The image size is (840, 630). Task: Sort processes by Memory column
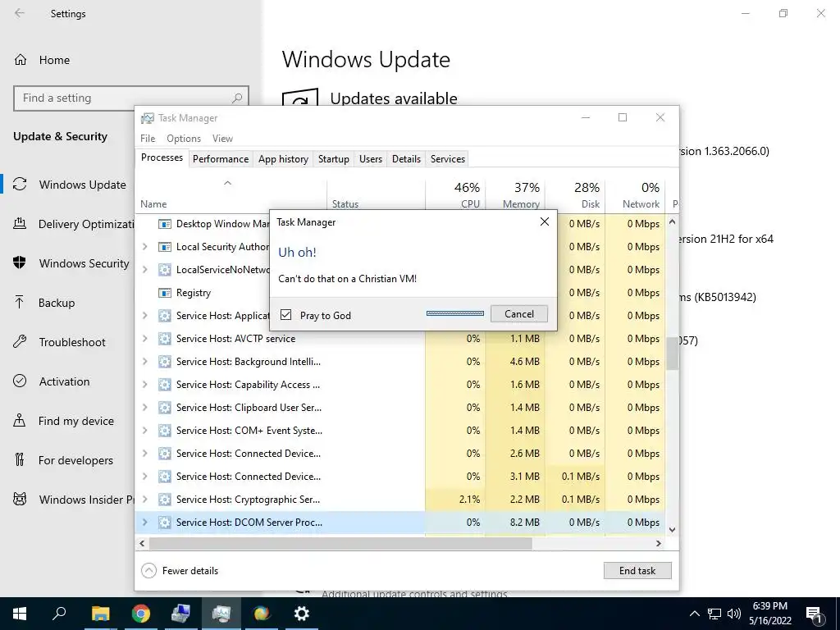(515, 195)
